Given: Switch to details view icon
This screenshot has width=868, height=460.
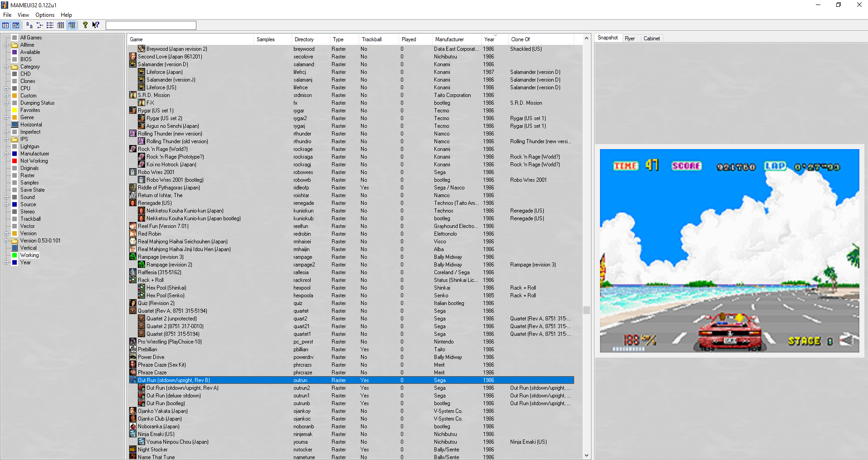Looking at the screenshot, I should [x=60, y=25].
